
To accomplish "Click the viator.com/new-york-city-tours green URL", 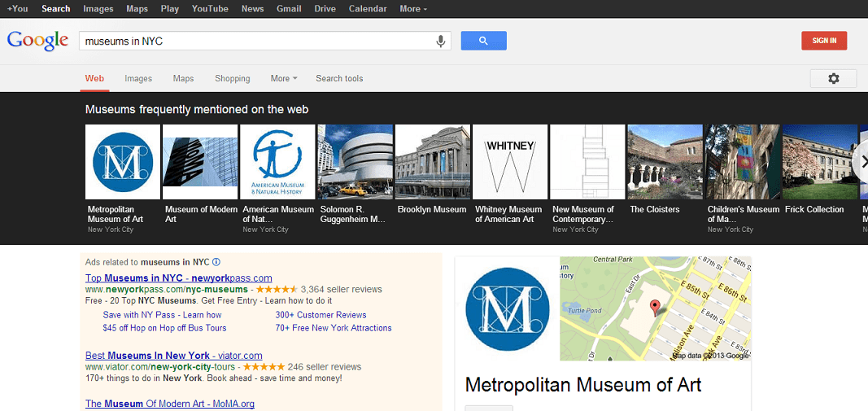I will pyautogui.click(x=160, y=367).
